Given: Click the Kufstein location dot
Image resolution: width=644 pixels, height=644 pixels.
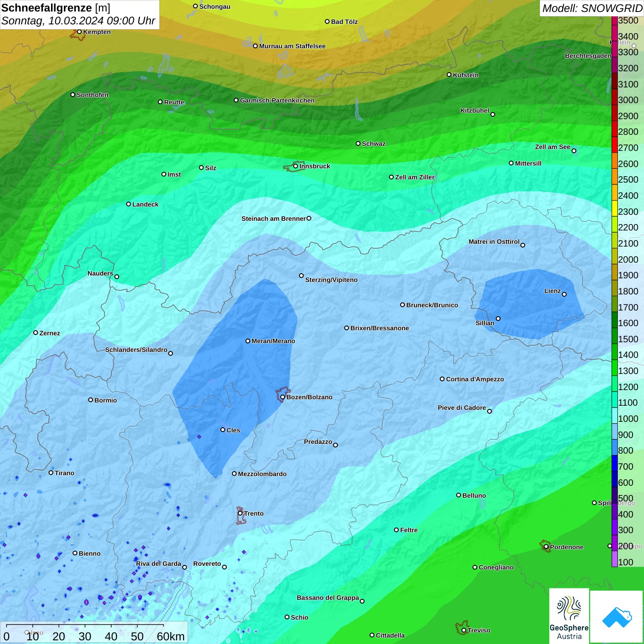Looking at the screenshot, I should point(449,75).
